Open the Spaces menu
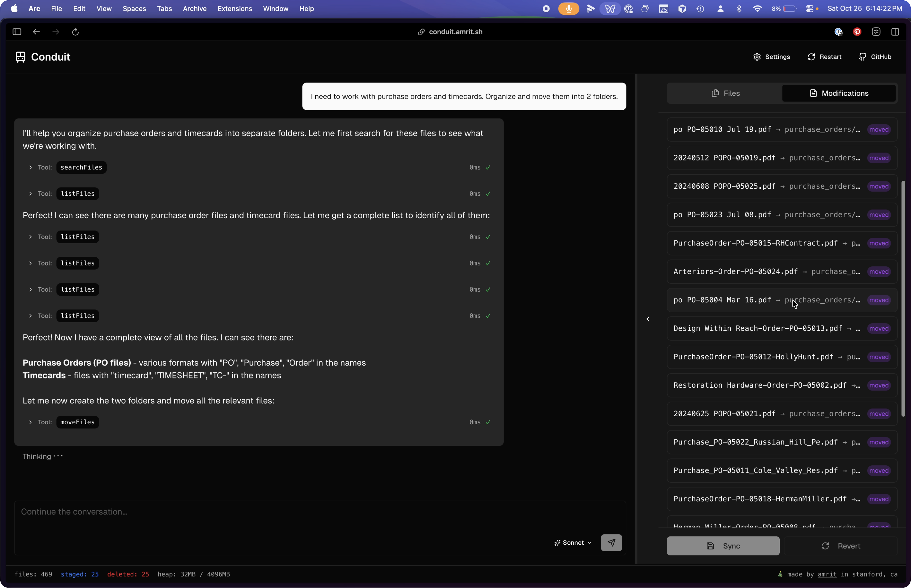The width and height of the screenshot is (911, 588). (134, 8)
